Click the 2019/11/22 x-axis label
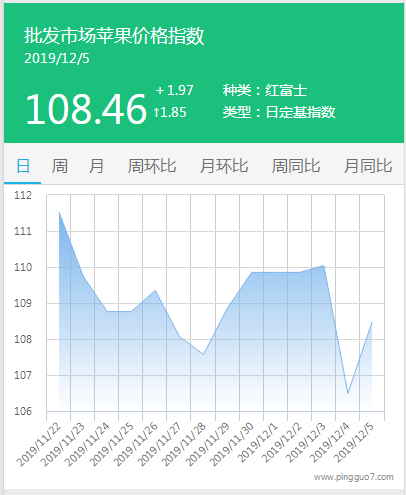406x495 pixels. pos(39,444)
